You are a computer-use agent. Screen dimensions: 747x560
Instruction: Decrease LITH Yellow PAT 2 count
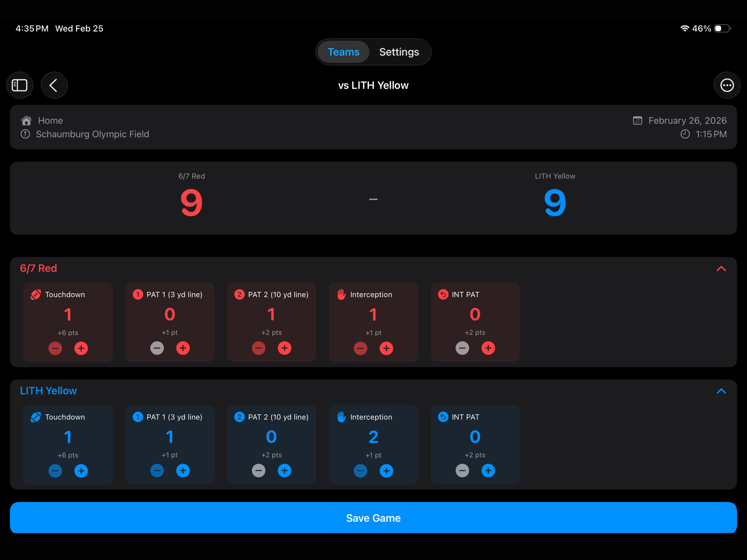[x=258, y=471]
